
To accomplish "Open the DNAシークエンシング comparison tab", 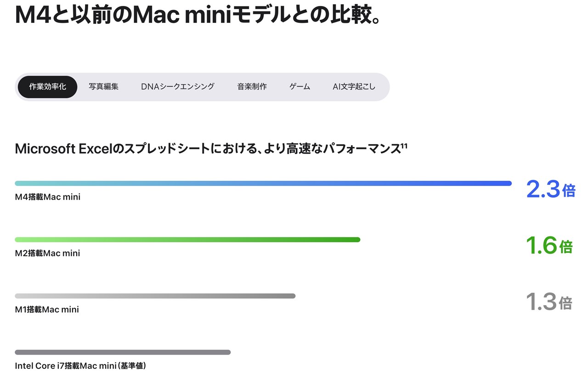I will [177, 86].
